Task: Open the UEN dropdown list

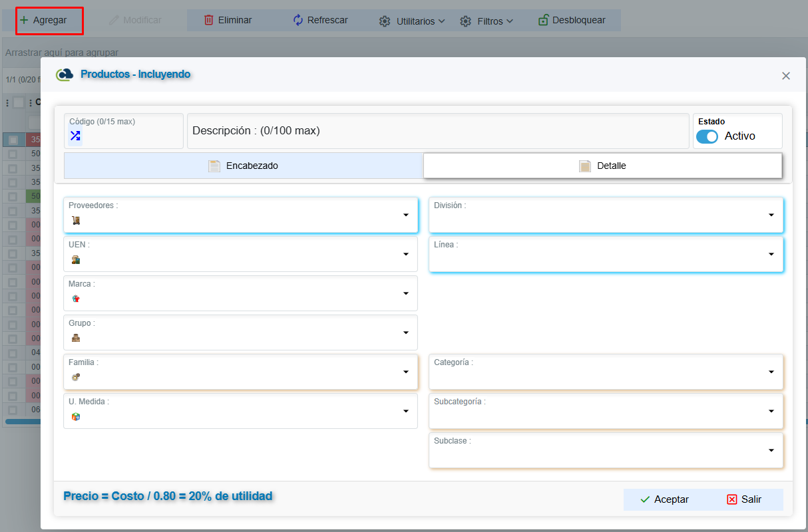Action: coord(406,254)
